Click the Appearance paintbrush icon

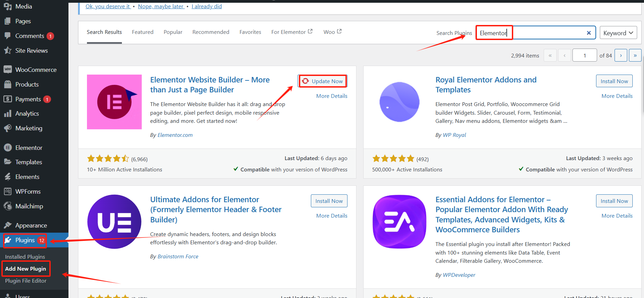[8, 225]
